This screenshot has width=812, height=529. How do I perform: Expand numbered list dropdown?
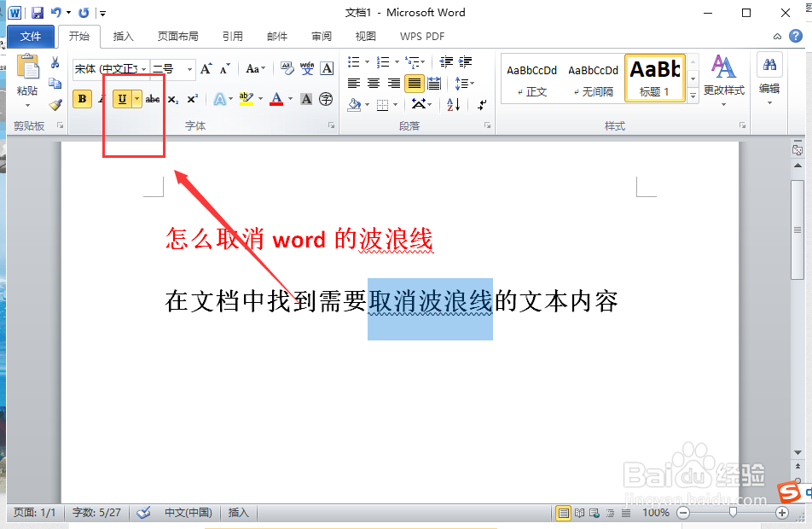[x=397, y=62]
